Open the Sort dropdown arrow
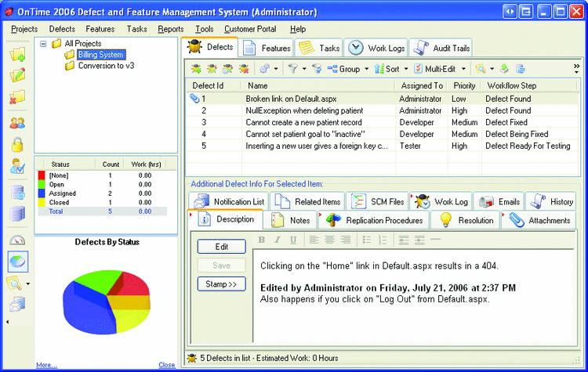 pyautogui.click(x=406, y=69)
